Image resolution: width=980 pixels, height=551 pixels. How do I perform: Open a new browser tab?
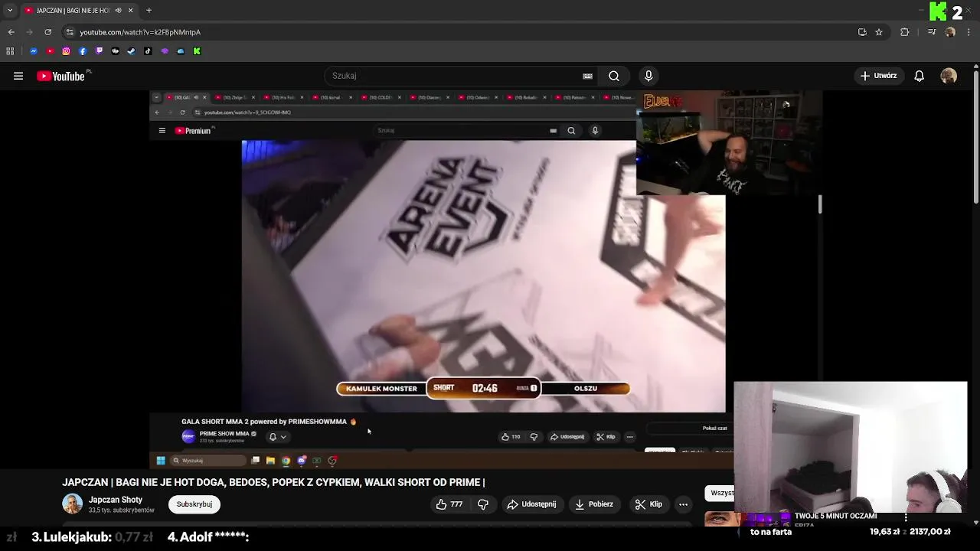[149, 11]
